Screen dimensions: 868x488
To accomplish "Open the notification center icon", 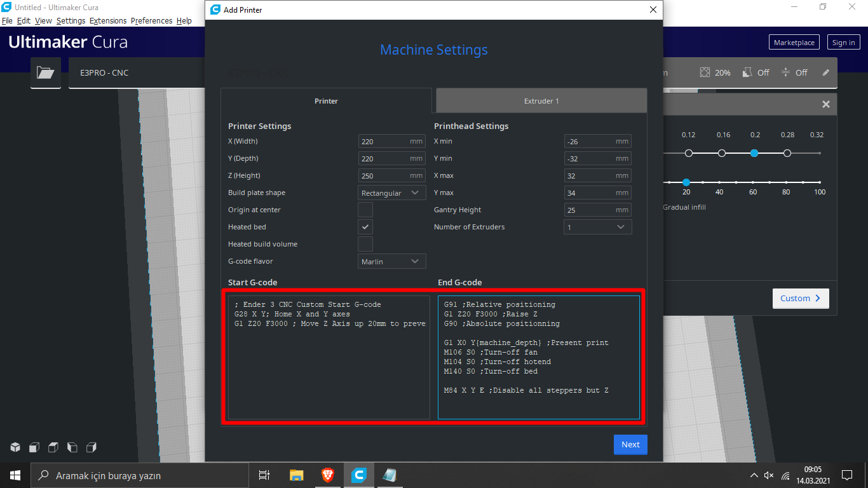I will point(846,475).
